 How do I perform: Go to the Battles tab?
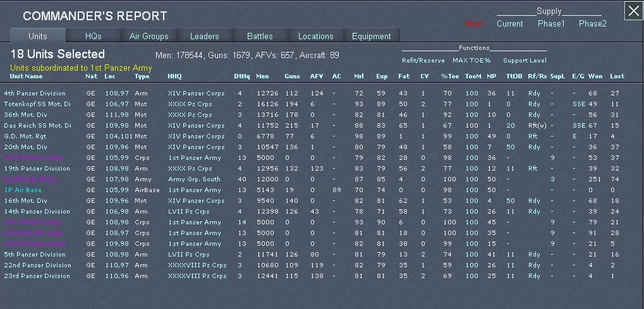(260, 36)
